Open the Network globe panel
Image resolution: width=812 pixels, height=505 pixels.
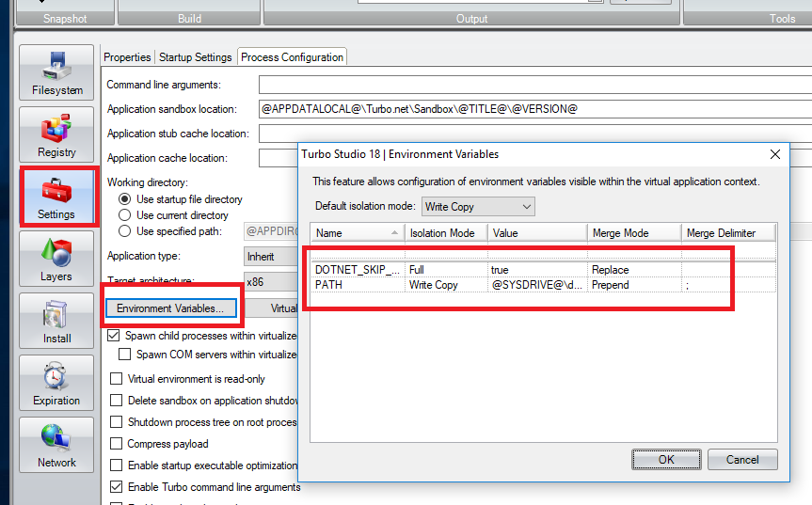56,445
